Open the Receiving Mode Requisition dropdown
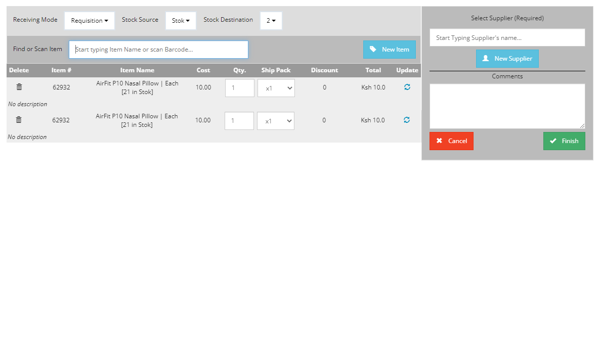600x364 pixels. pos(89,20)
